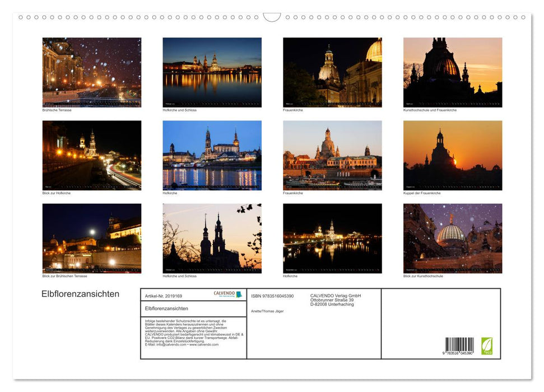Click the Kuppel der Frauenkirche silhouette image

click(x=453, y=155)
